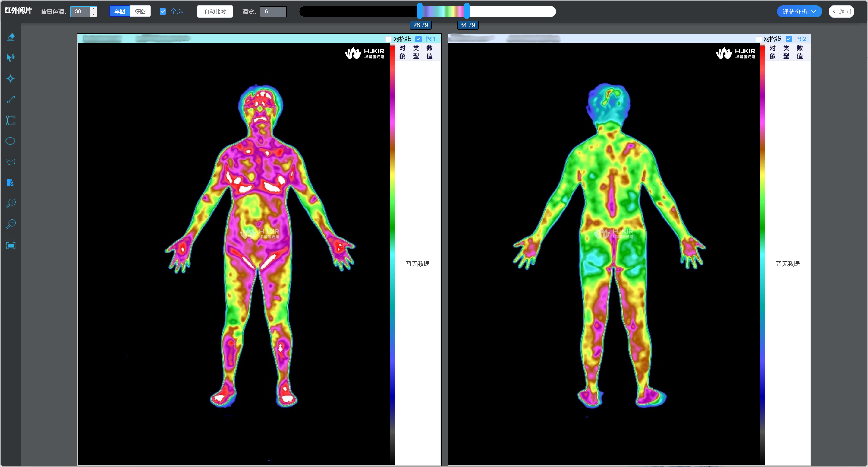Expand the 评估分析 dropdown
The width and height of the screenshot is (868, 467).
tap(799, 11)
